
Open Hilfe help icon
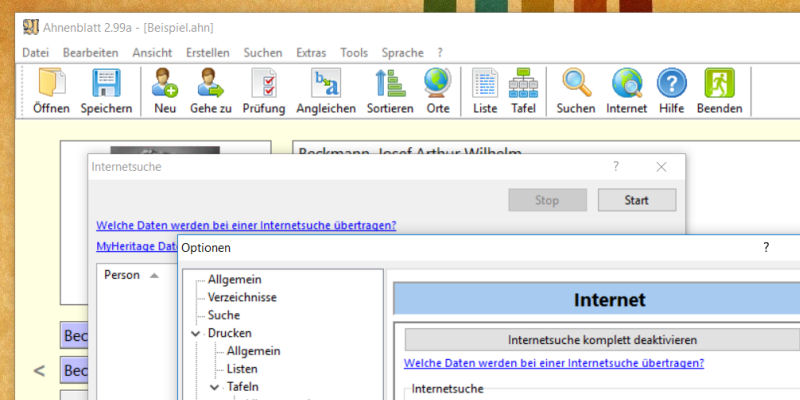[671, 91]
